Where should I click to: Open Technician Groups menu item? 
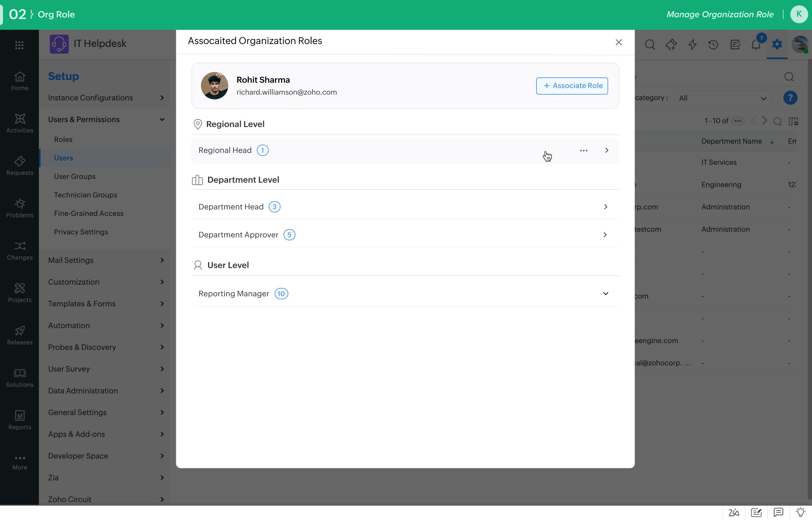86,195
